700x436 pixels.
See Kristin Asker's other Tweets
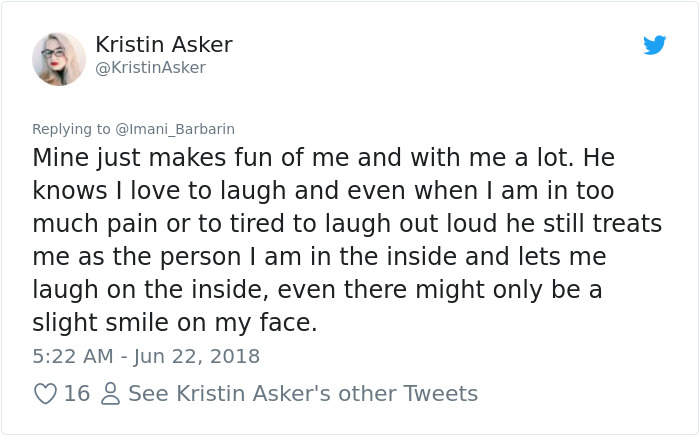[303, 394]
